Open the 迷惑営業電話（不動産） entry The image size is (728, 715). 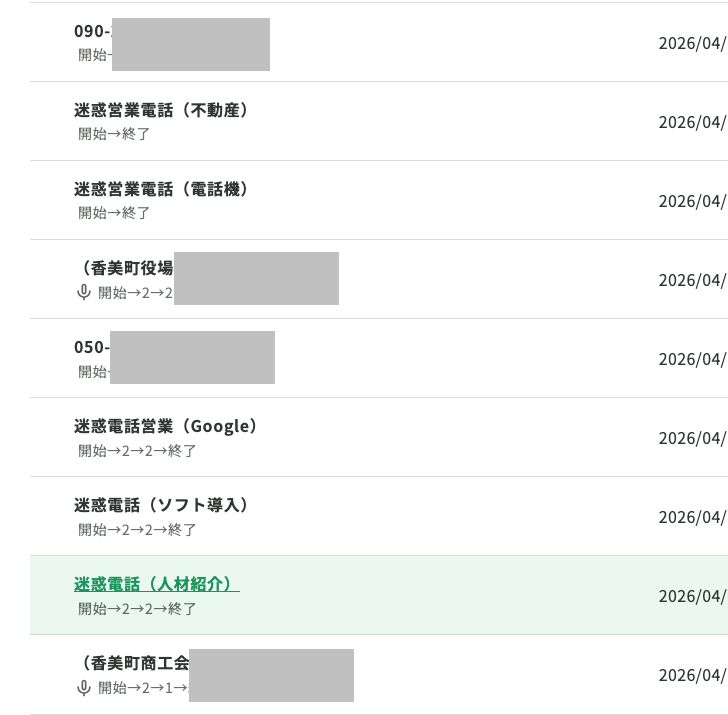click(x=160, y=110)
